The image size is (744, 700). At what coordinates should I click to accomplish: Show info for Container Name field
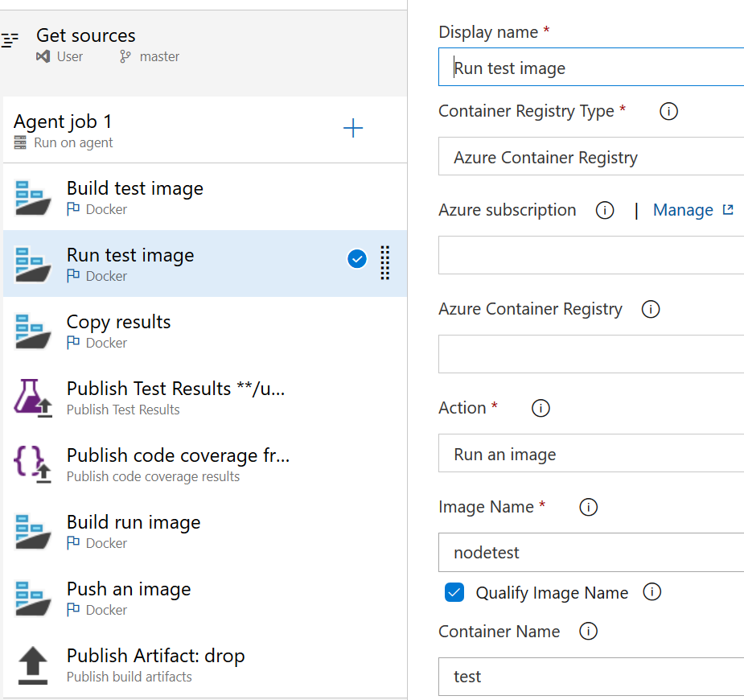[x=589, y=632]
